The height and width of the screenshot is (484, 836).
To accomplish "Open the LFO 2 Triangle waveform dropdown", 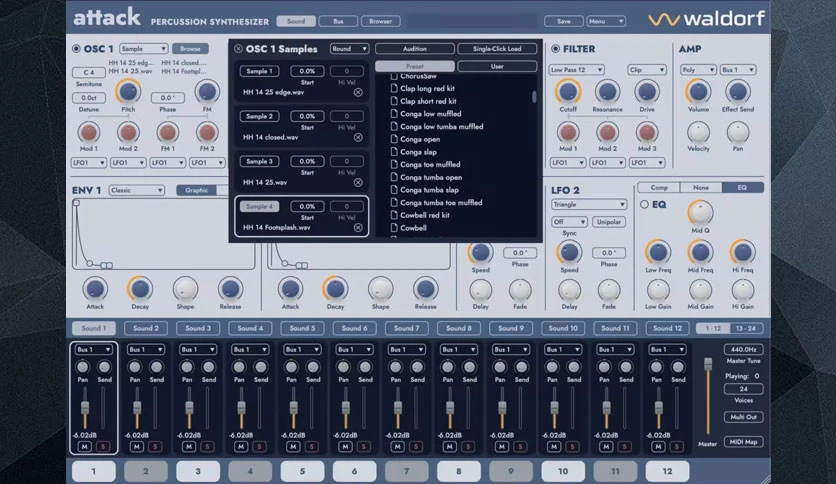I will [x=589, y=204].
